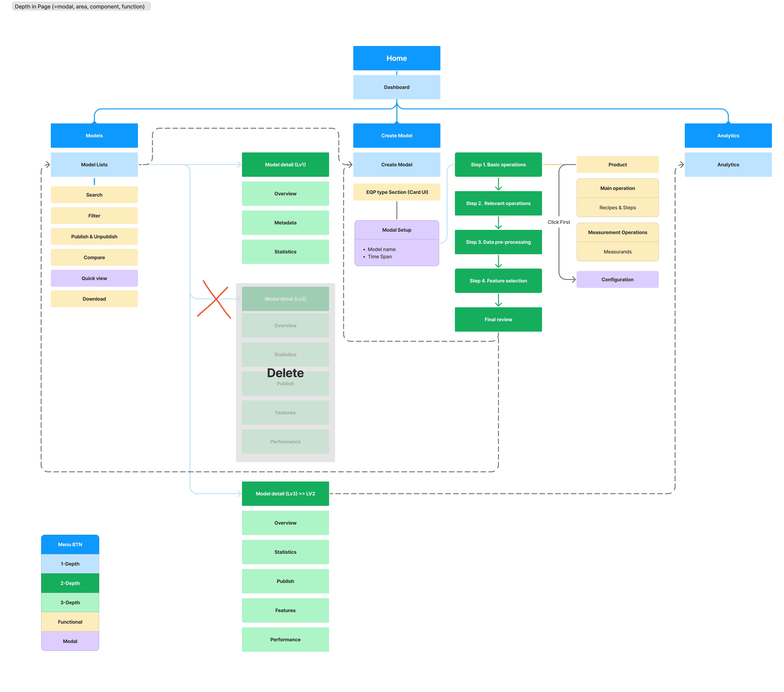The image size is (784, 692).
Task: Select the Dashboard block
Action: click(396, 87)
